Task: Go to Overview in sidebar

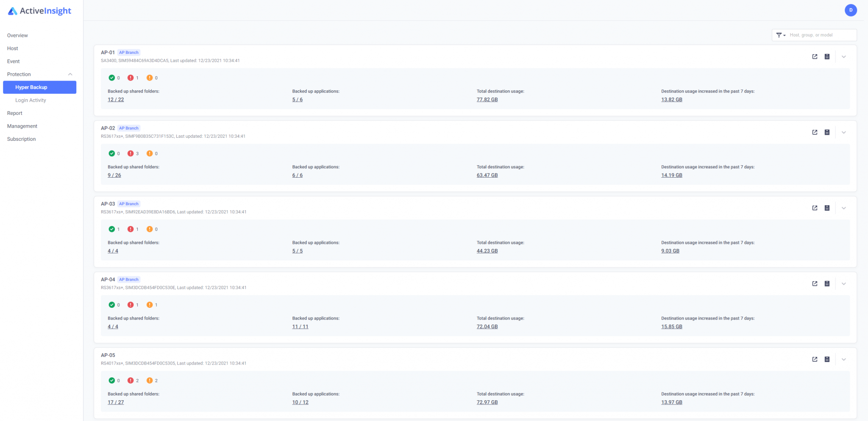Action: tap(17, 36)
